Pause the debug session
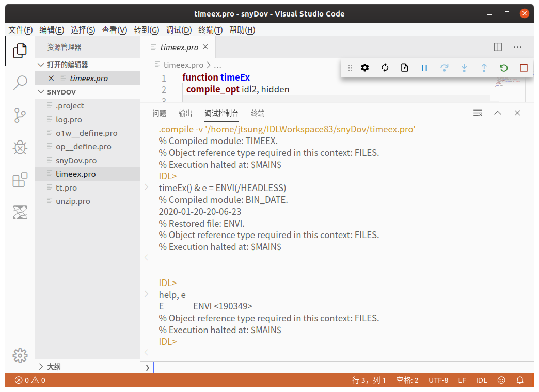Image resolution: width=539 pixels, height=392 pixels. coord(424,68)
